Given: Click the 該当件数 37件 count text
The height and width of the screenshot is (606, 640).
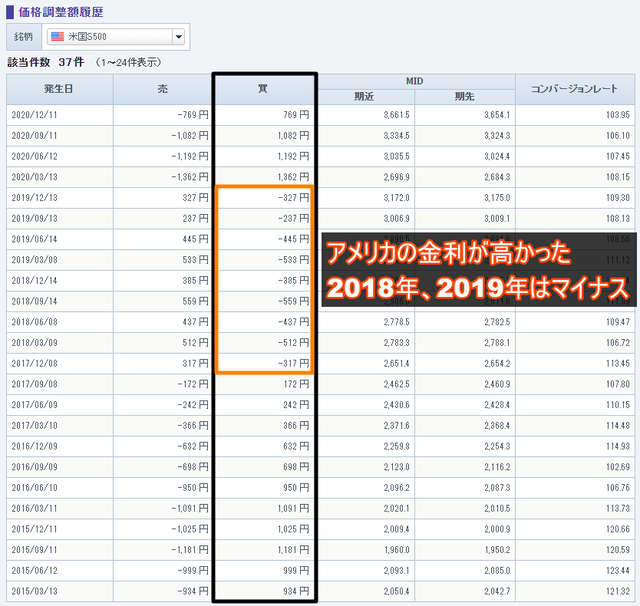Looking at the screenshot, I should pos(46,62).
